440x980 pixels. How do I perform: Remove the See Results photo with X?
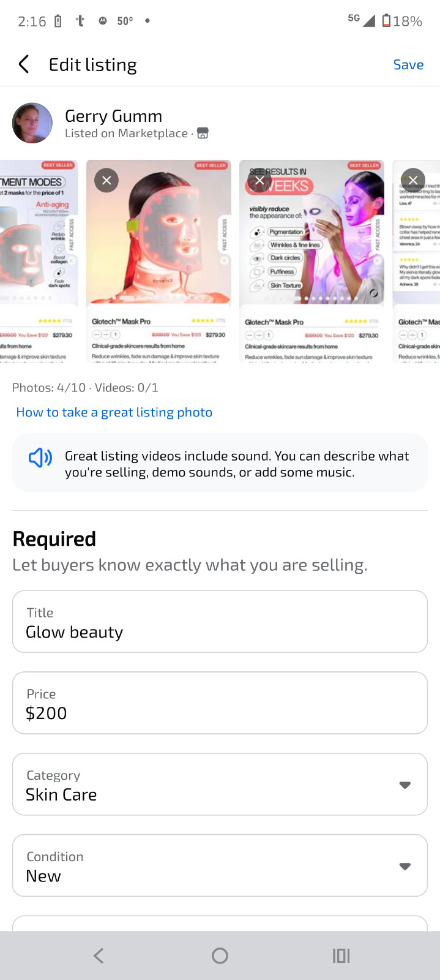[259, 180]
